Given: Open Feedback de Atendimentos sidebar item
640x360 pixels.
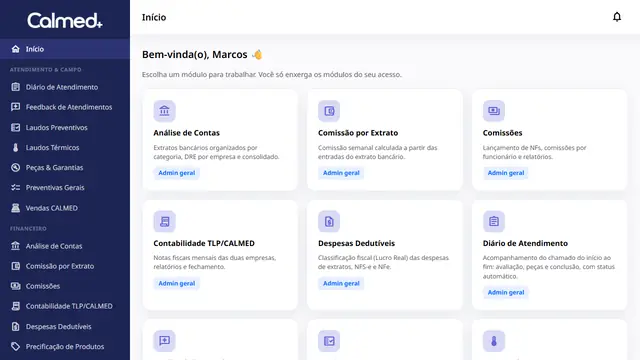Looking at the screenshot, I should 65,107.
